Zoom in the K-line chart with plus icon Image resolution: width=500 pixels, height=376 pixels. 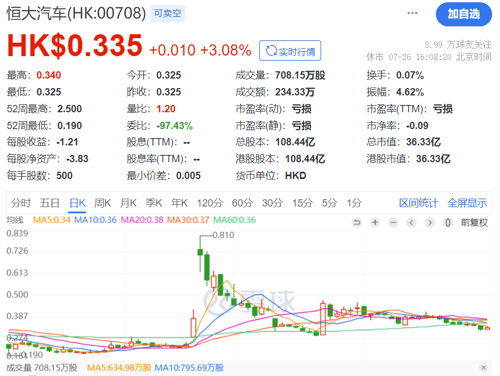coord(375,222)
